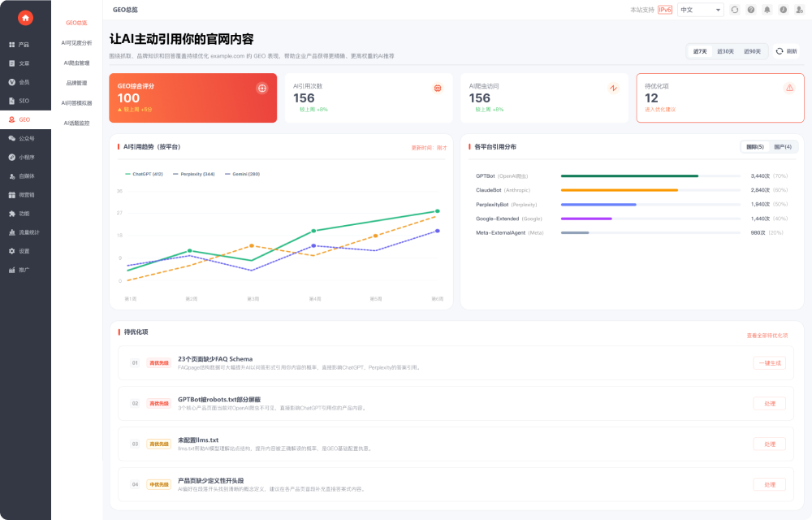The image size is (812, 520).
Task: Open the 文章 articles icon in sidebar
Action: tap(12, 63)
